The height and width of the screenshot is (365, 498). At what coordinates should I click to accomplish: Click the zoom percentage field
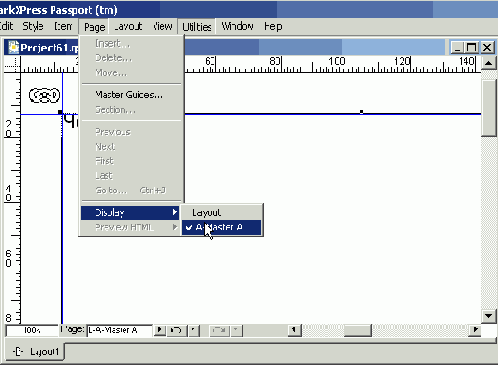pyautogui.click(x=32, y=330)
